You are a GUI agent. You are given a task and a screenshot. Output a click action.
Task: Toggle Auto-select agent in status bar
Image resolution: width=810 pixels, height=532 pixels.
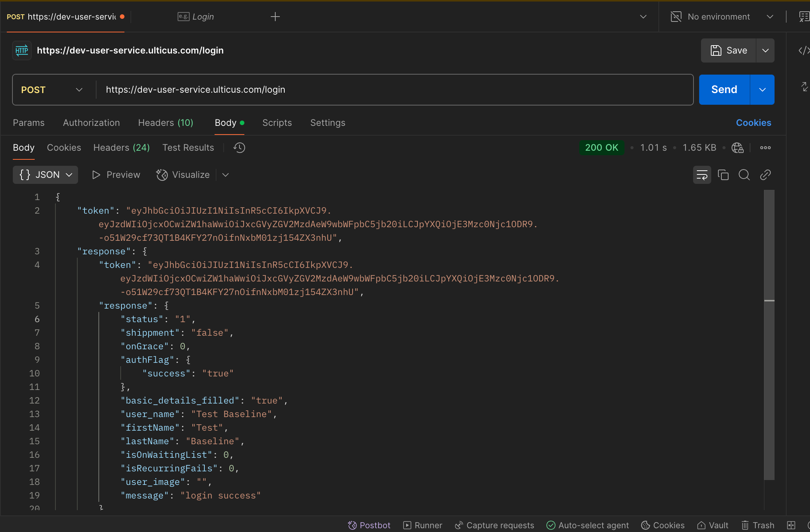pyautogui.click(x=588, y=525)
